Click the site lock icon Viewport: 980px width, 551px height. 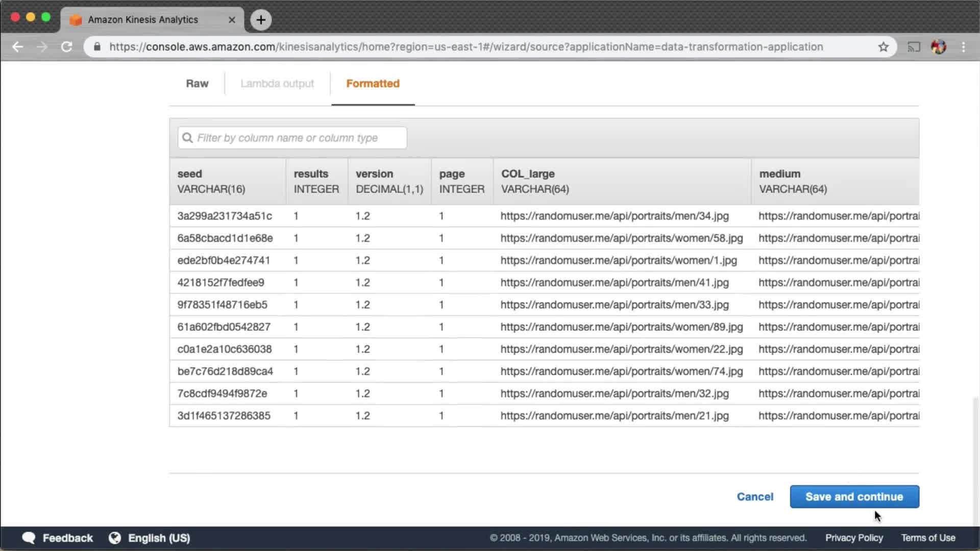point(97,47)
